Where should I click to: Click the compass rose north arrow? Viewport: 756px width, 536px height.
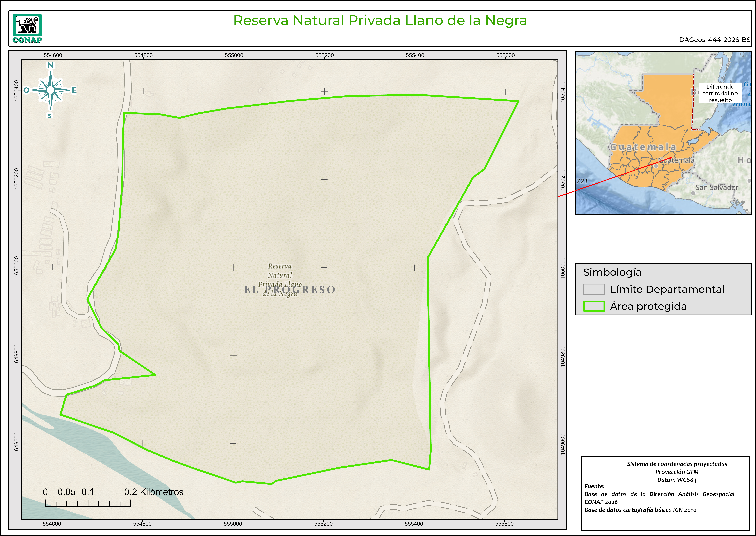50,90
